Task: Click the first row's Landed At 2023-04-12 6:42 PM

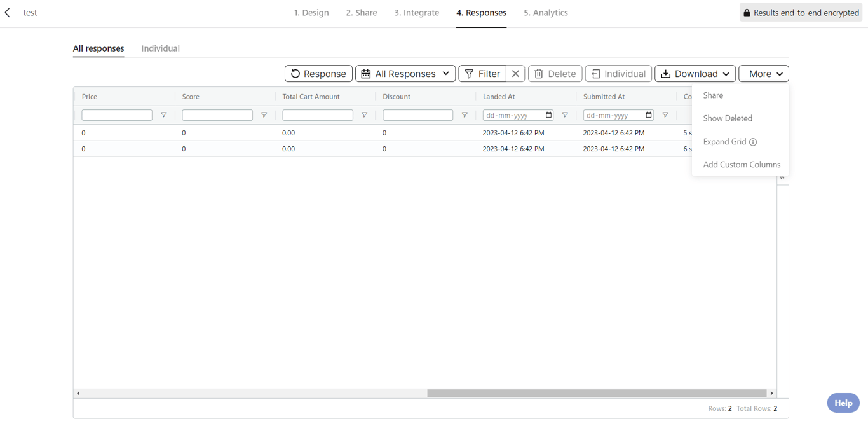Action: pyautogui.click(x=513, y=133)
